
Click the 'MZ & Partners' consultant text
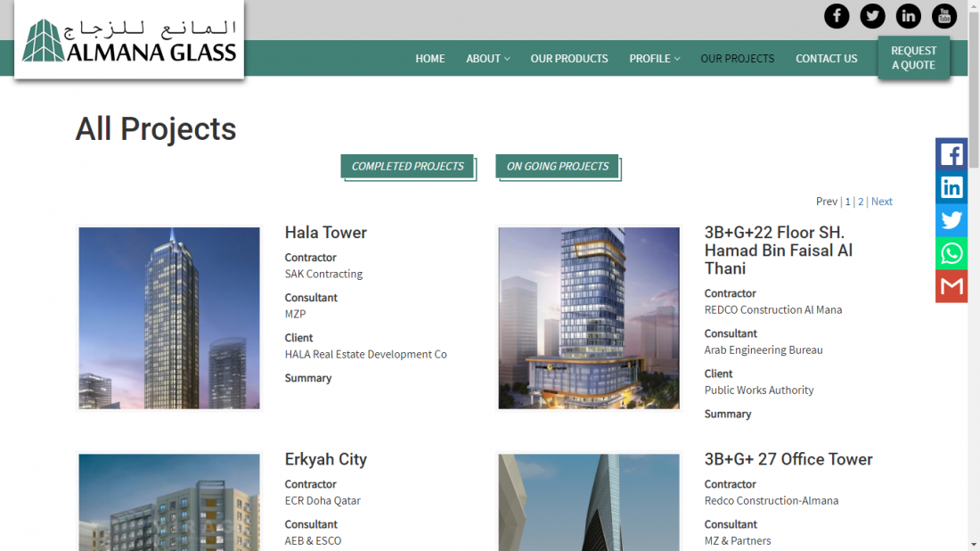tap(738, 541)
